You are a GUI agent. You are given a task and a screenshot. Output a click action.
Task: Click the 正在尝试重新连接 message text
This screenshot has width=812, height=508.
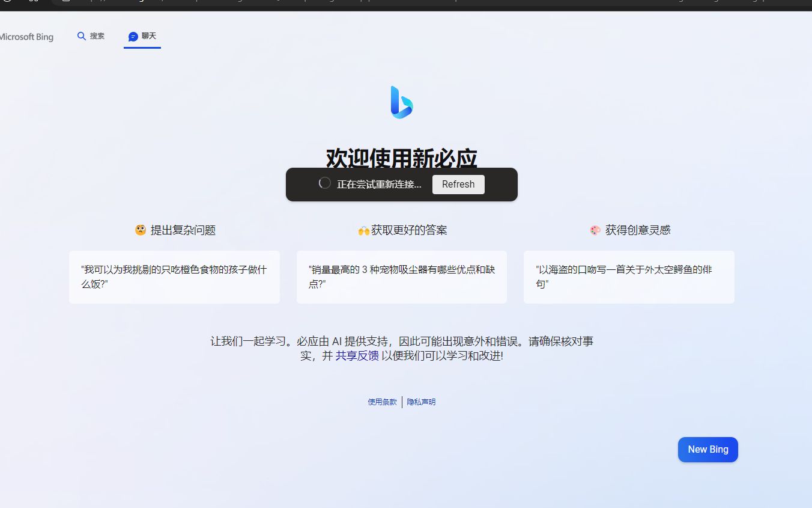click(379, 185)
